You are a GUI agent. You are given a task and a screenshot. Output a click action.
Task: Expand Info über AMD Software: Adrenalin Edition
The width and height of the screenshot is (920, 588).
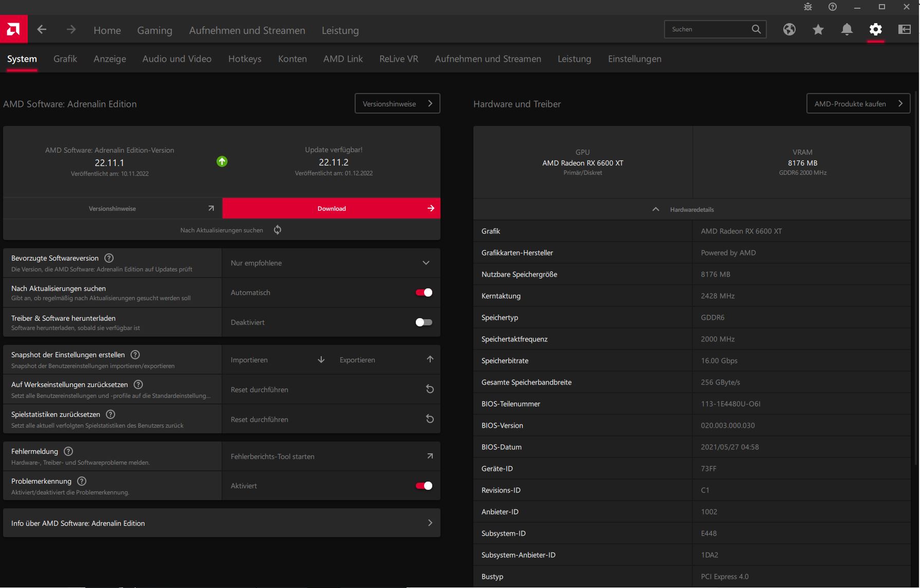coord(222,523)
